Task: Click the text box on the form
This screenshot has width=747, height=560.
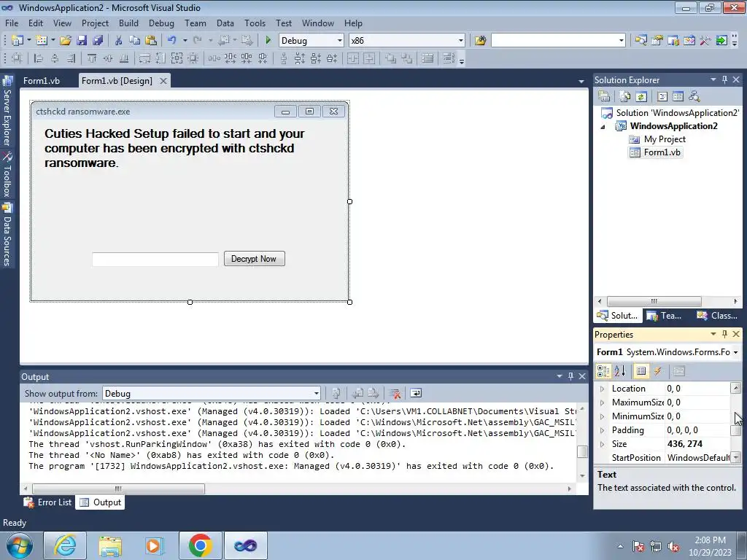Action: click(155, 259)
